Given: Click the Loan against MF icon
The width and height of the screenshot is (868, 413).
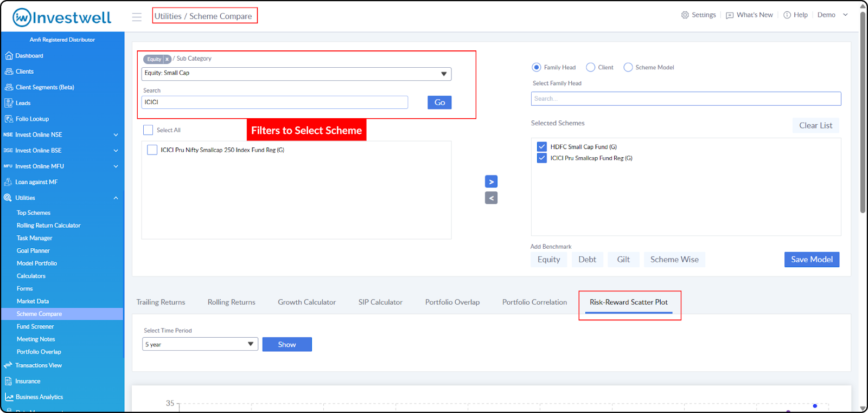Looking at the screenshot, I should (8, 182).
